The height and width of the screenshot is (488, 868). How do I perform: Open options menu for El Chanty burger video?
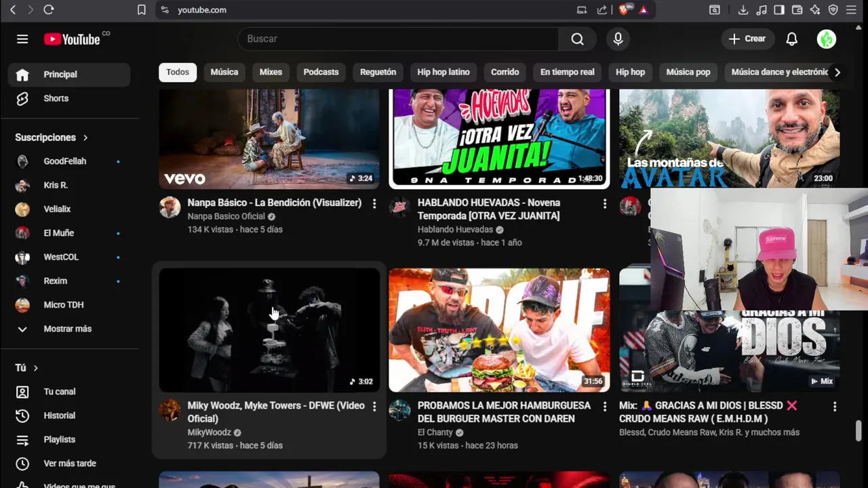(x=604, y=406)
